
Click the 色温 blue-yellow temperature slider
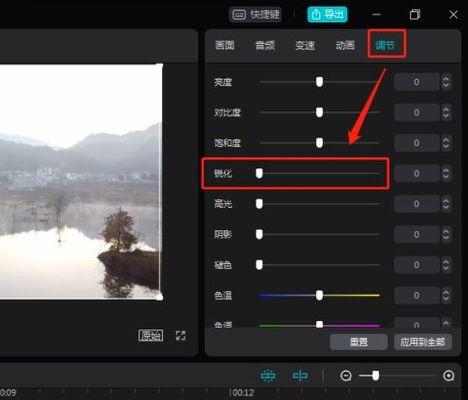[x=319, y=295]
